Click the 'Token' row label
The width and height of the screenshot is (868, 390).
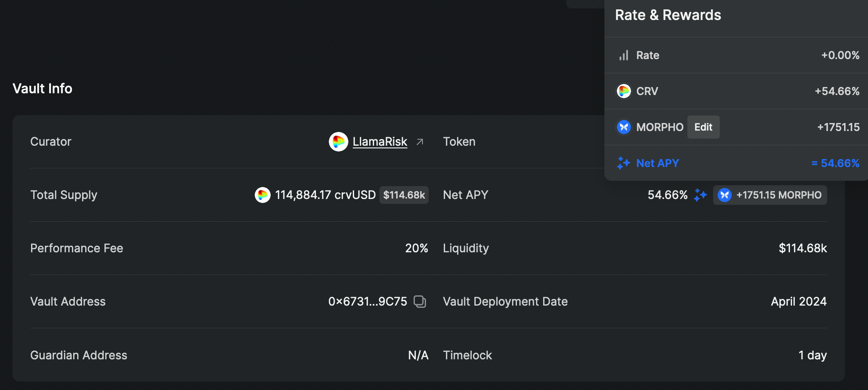pos(459,142)
